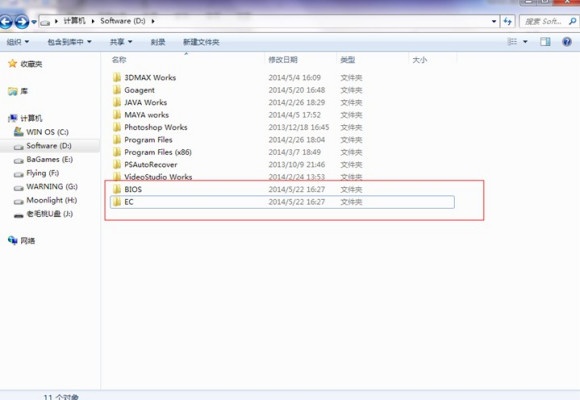Open Moonlight (H:) drive in sidebar
Image resolution: width=580 pixels, height=400 pixels.
[x=52, y=200]
